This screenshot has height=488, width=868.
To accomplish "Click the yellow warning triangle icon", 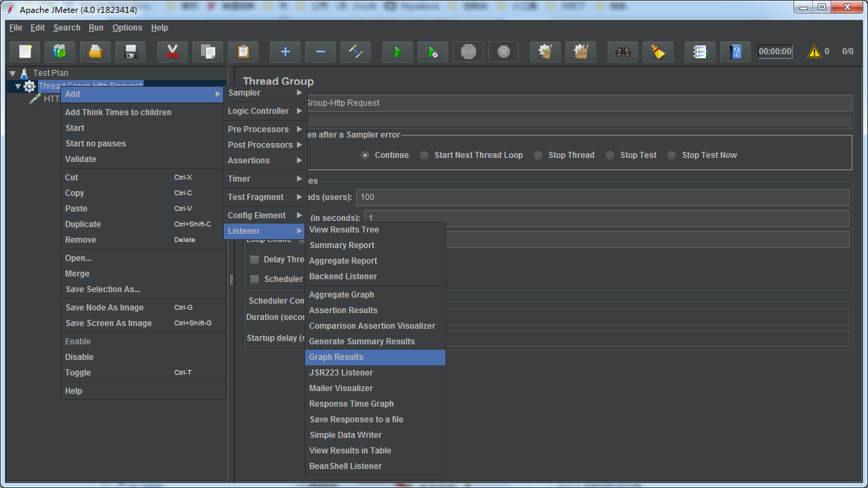I will click(x=814, y=52).
